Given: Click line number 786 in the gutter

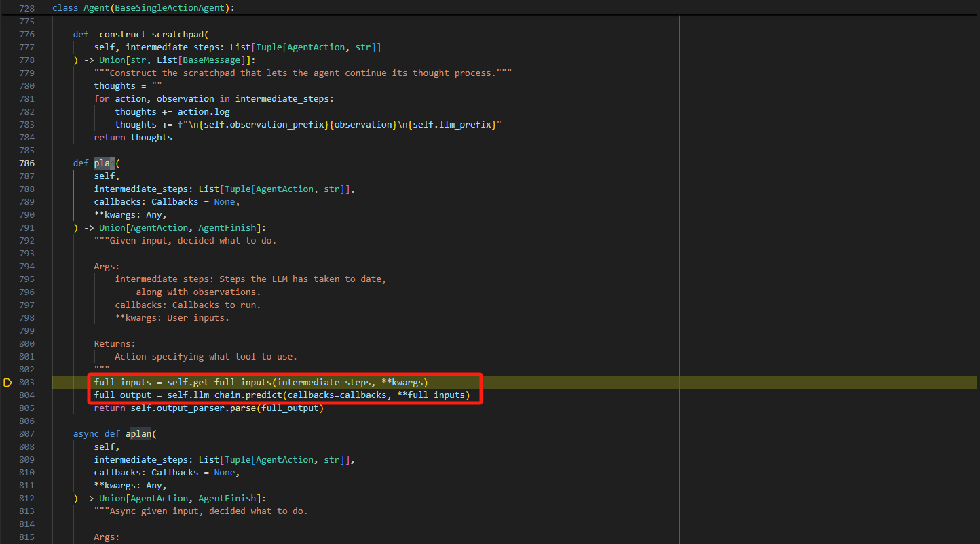Looking at the screenshot, I should [x=26, y=163].
